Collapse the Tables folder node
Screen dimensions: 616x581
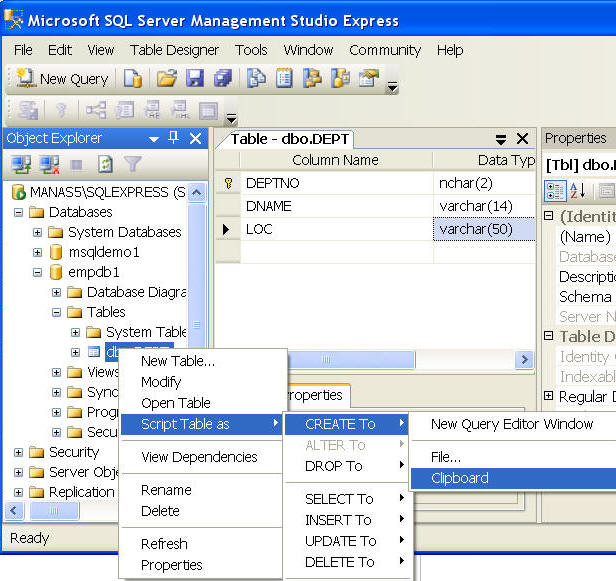tap(57, 312)
